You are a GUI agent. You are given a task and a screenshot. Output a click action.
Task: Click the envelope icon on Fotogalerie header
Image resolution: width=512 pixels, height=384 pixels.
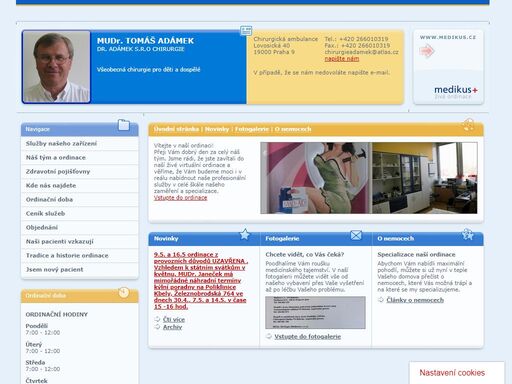356,235
